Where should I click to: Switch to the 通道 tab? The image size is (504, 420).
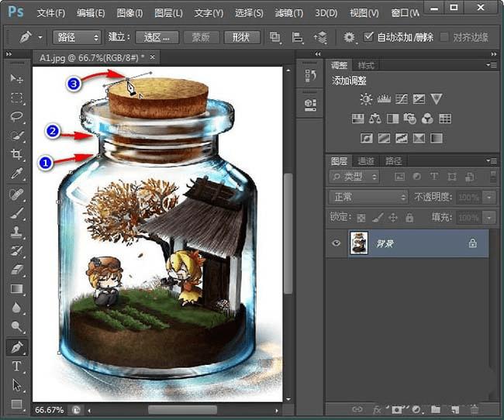[365, 161]
